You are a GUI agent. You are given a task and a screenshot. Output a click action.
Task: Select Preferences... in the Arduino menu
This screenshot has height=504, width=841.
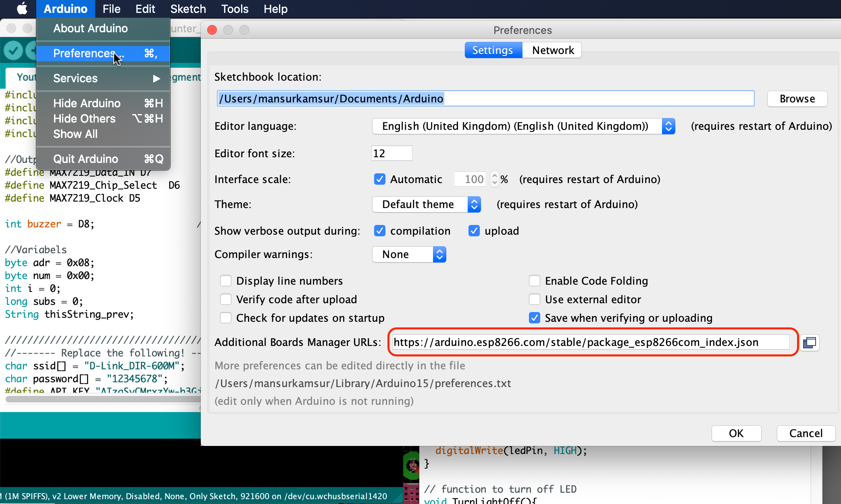coord(103,53)
